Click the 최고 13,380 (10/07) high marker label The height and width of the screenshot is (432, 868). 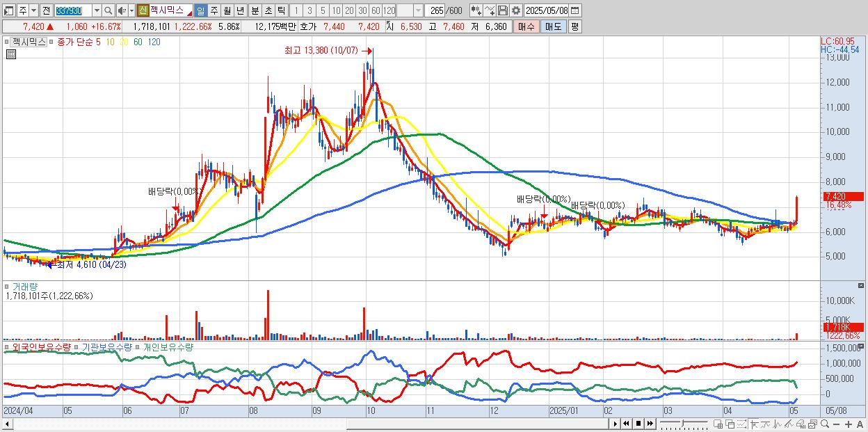pyautogui.click(x=320, y=50)
